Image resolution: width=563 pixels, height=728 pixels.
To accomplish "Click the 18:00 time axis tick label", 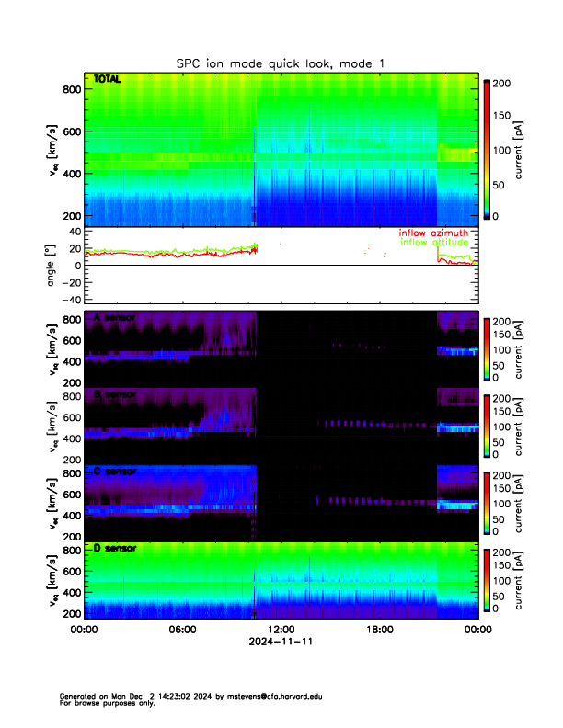I will tap(379, 630).
